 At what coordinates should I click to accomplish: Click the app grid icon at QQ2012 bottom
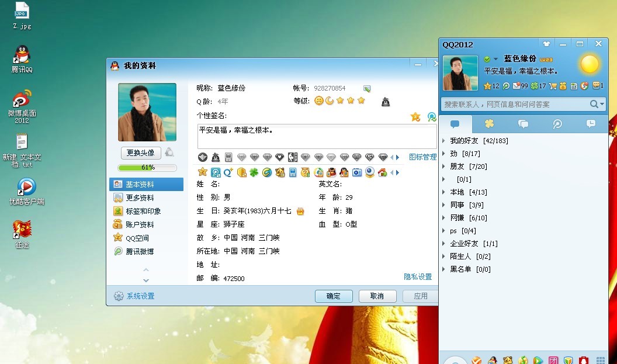601,360
